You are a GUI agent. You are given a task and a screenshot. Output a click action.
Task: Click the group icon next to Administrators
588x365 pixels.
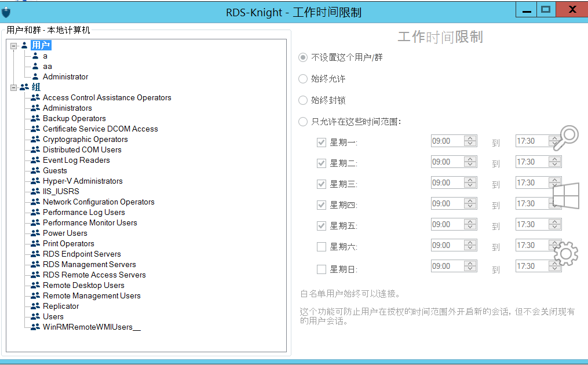pyautogui.click(x=35, y=108)
